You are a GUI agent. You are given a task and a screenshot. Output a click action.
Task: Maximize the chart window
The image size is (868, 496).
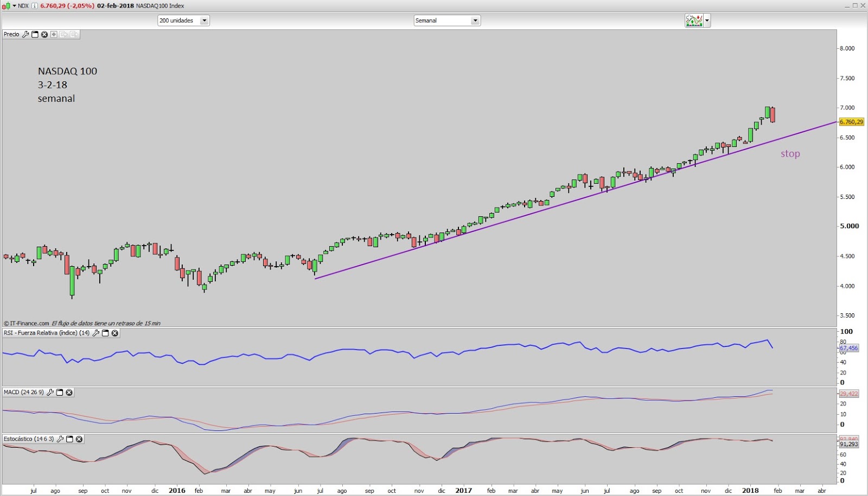click(x=855, y=5)
